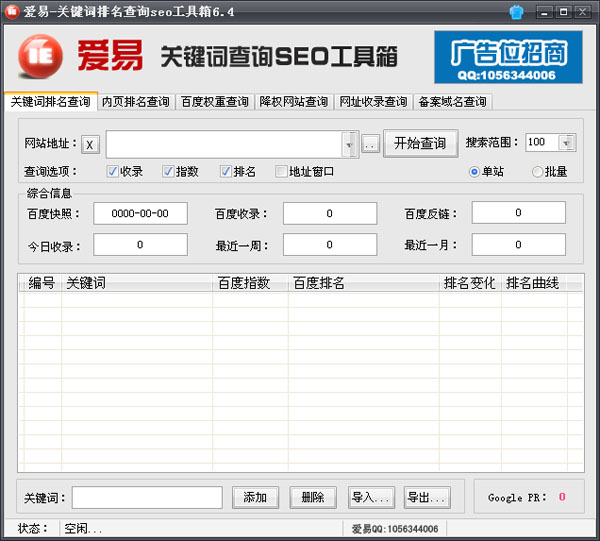This screenshot has width=600, height=541.
Task: Maximize the window
Action: pos(563,12)
